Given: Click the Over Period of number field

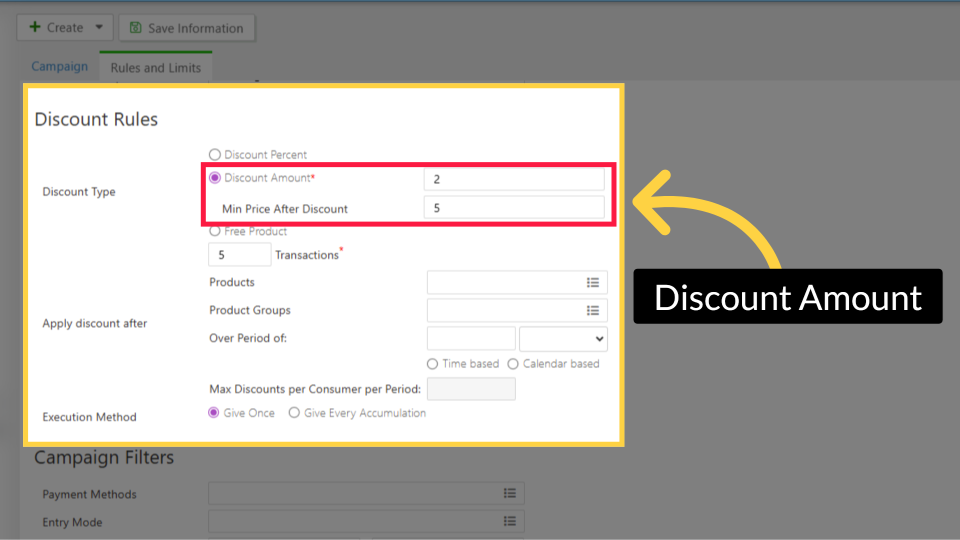Looking at the screenshot, I should tap(471, 339).
